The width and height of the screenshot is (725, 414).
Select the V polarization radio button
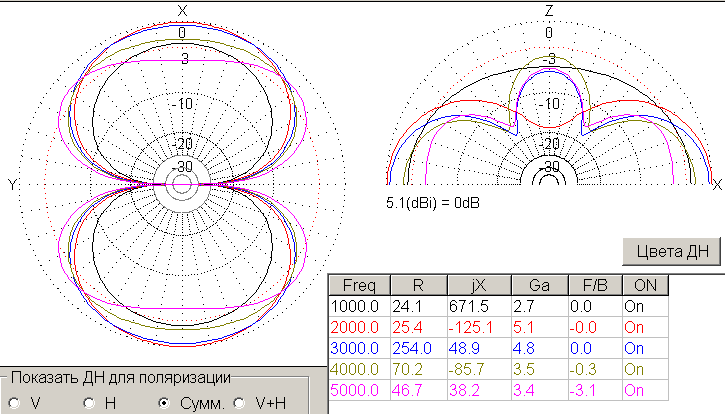(x=13, y=403)
